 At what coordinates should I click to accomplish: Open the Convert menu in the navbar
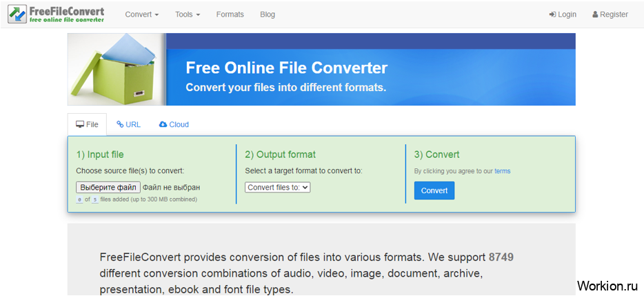(141, 14)
